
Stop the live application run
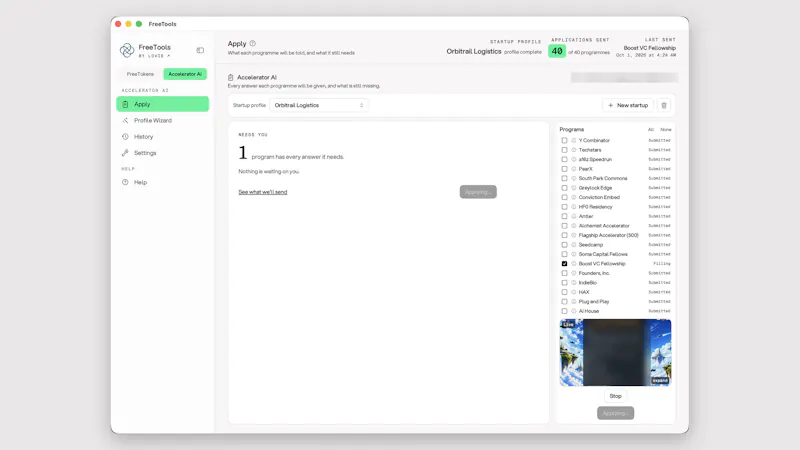click(615, 396)
